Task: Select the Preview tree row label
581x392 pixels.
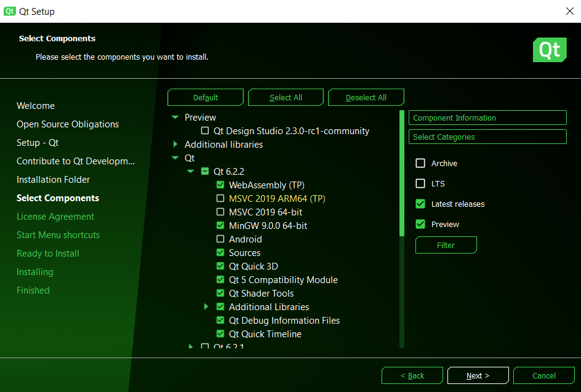Action: 200,118
